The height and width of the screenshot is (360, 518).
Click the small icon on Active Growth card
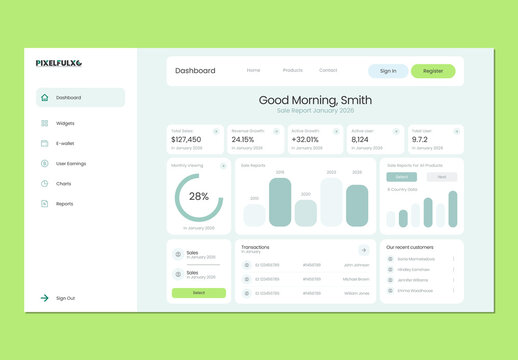pyautogui.click(x=336, y=131)
